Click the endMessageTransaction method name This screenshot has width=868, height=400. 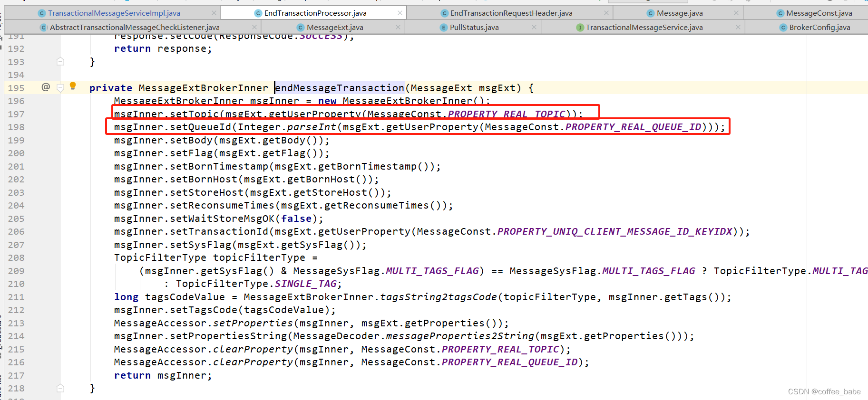(340, 88)
